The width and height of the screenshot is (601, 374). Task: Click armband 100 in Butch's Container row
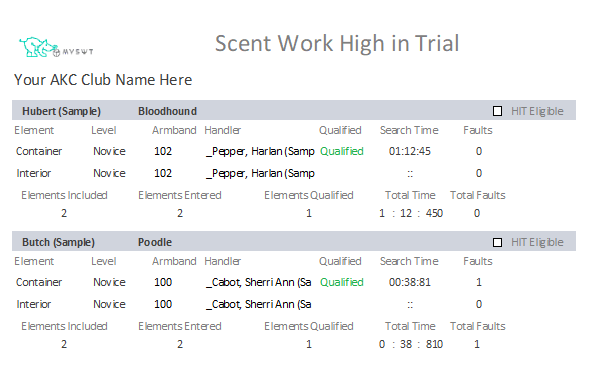163,282
